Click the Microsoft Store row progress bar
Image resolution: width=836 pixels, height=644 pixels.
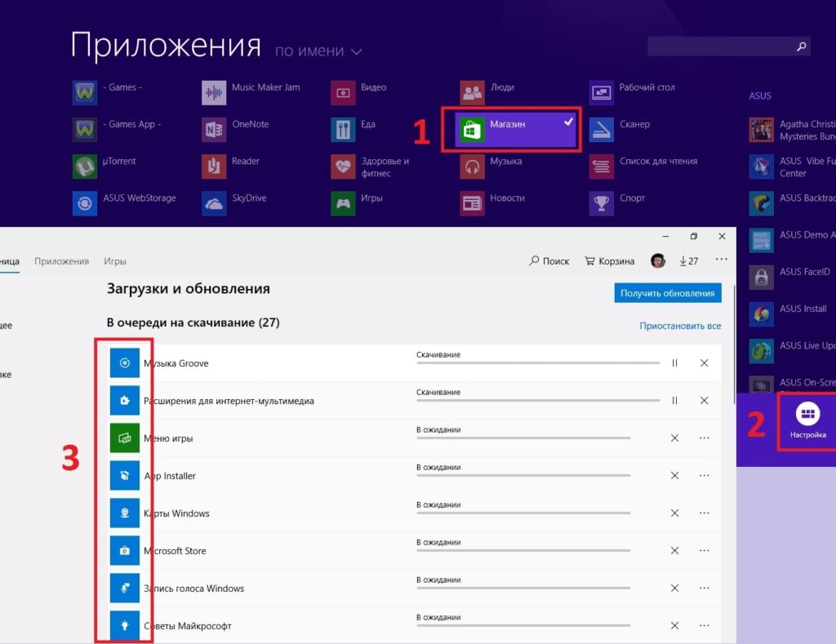523,551
